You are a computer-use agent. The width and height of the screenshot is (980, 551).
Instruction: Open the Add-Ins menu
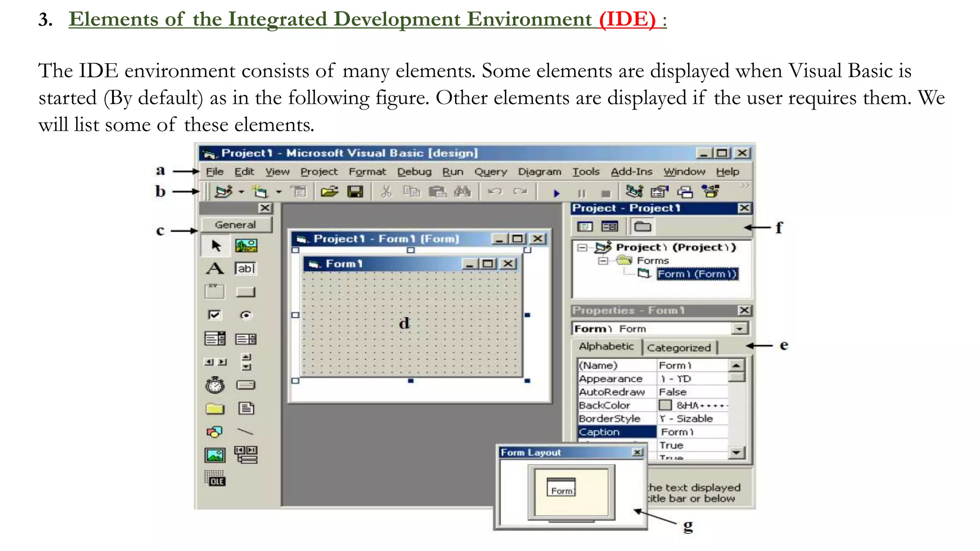pyautogui.click(x=632, y=172)
